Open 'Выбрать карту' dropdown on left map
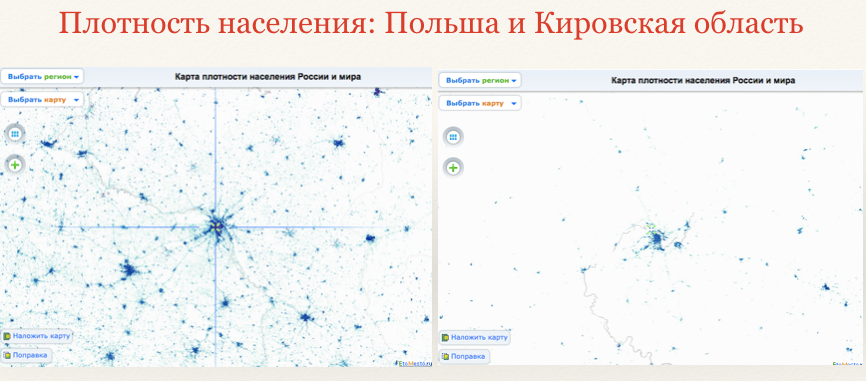This screenshot has width=866, height=381. click(42, 99)
